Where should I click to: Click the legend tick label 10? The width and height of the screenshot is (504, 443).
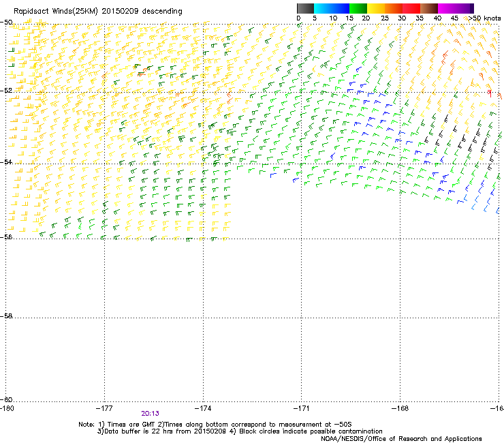point(333,18)
